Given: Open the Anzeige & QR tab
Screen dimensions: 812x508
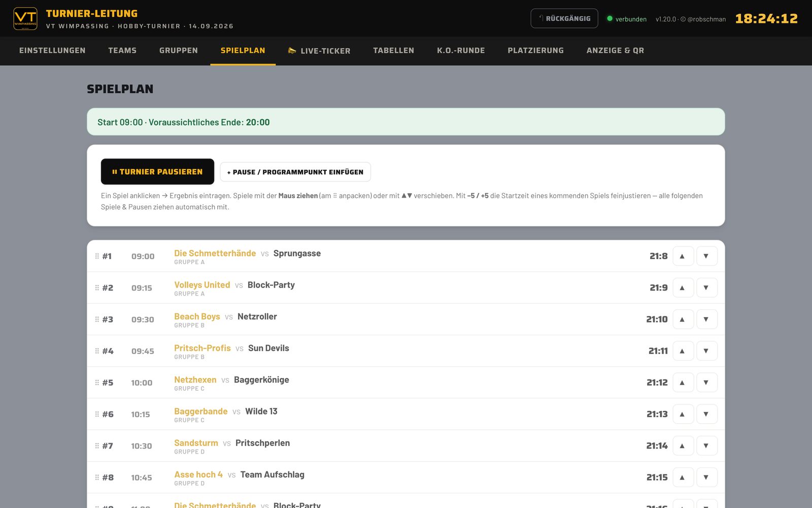Looking at the screenshot, I should point(615,50).
